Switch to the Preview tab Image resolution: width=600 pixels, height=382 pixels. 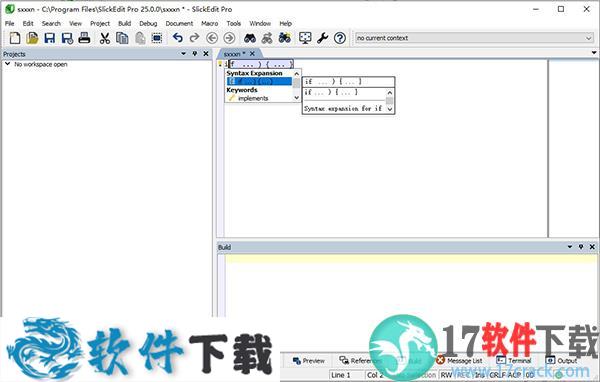[309, 361]
